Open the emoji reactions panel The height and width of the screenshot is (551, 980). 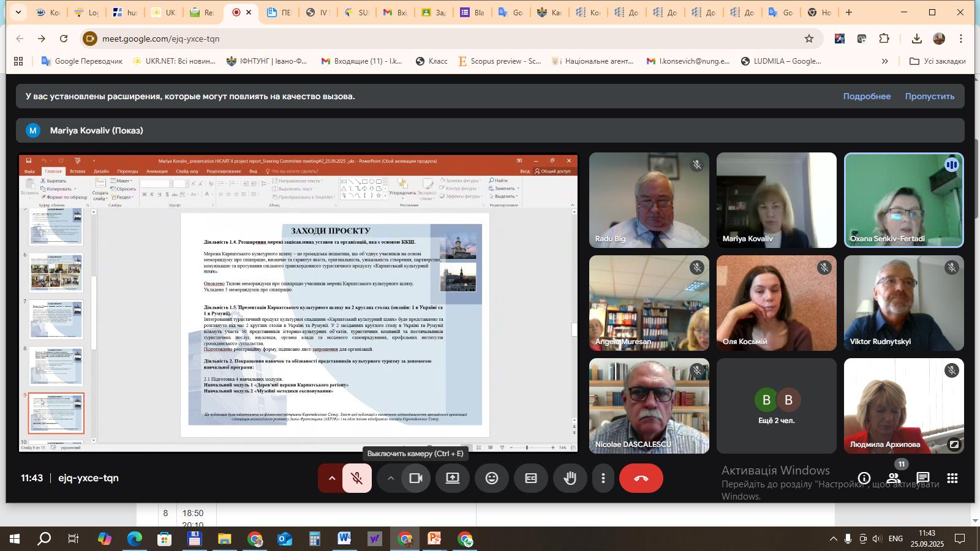pyautogui.click(x=491, y=479)
